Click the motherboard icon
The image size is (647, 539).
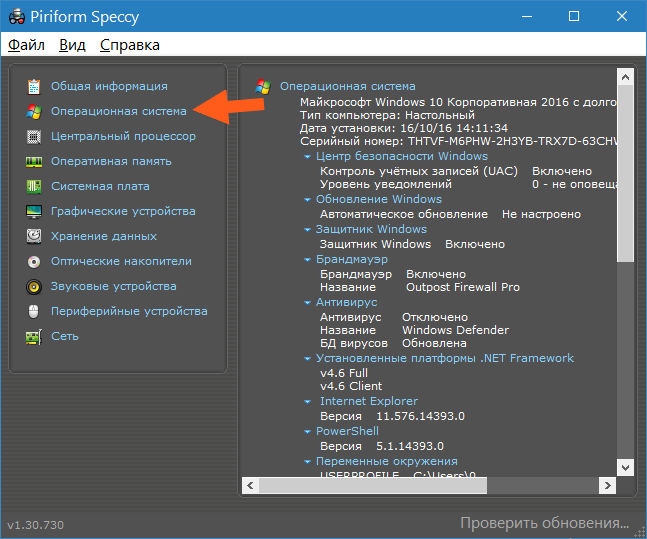pyautogui.click(x=34, y=187)
